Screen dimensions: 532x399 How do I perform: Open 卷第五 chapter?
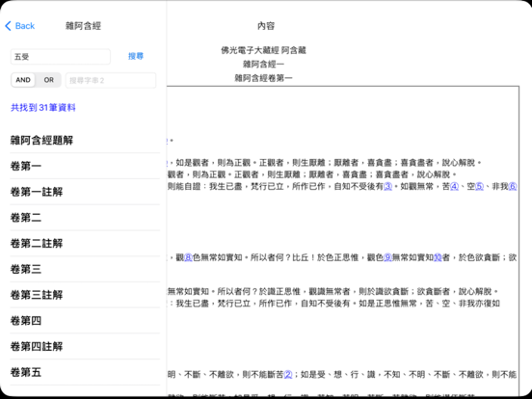(85, 372)
